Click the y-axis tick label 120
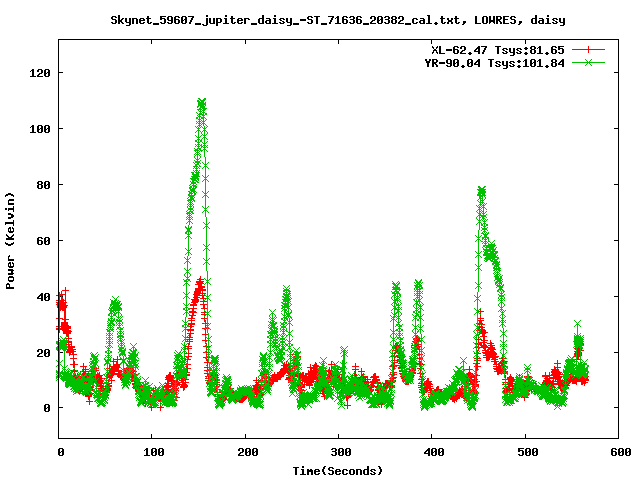This screenshot has width=640, height=480. point(40,73)
